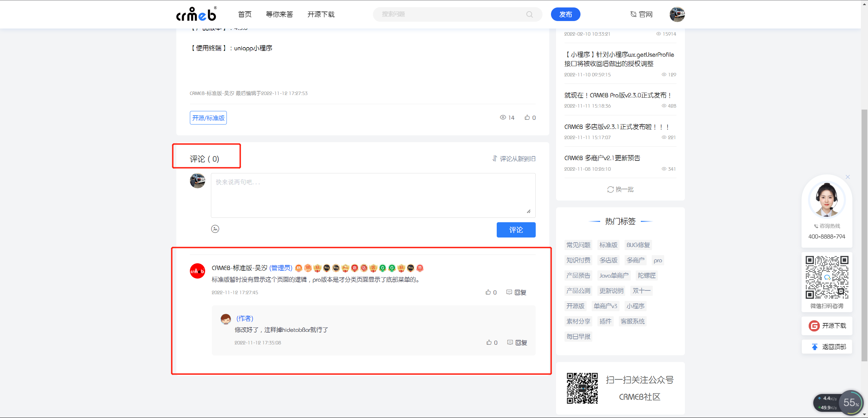
Task: Select the BUG修复 hot tag
Action: 638,245
